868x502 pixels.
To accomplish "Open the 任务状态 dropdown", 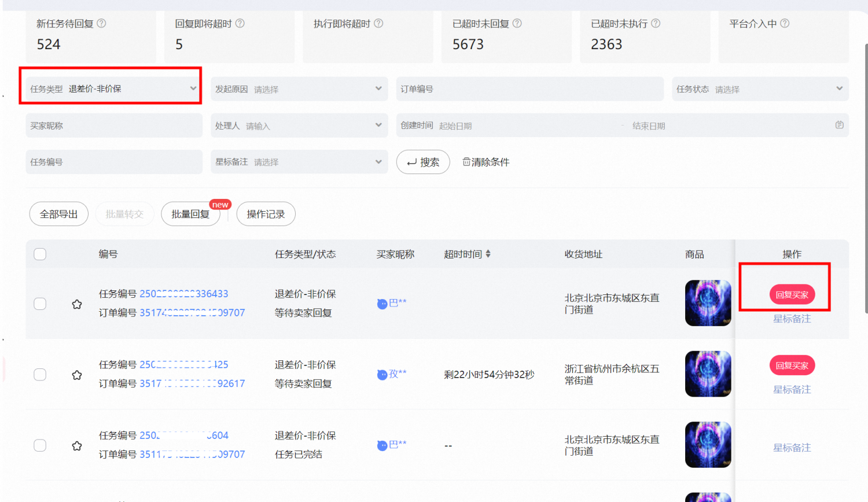I will pyautogui.click(x=760, y=89).
